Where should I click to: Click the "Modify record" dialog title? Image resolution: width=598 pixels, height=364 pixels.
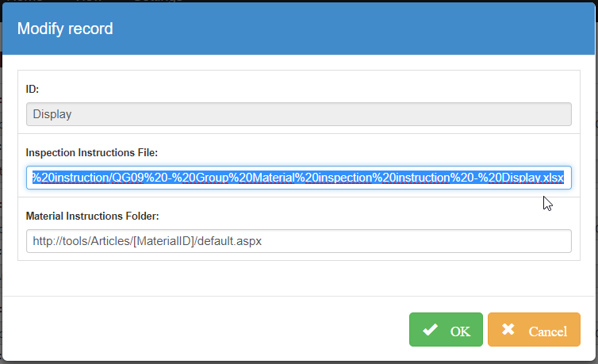(x=65, y=29)
